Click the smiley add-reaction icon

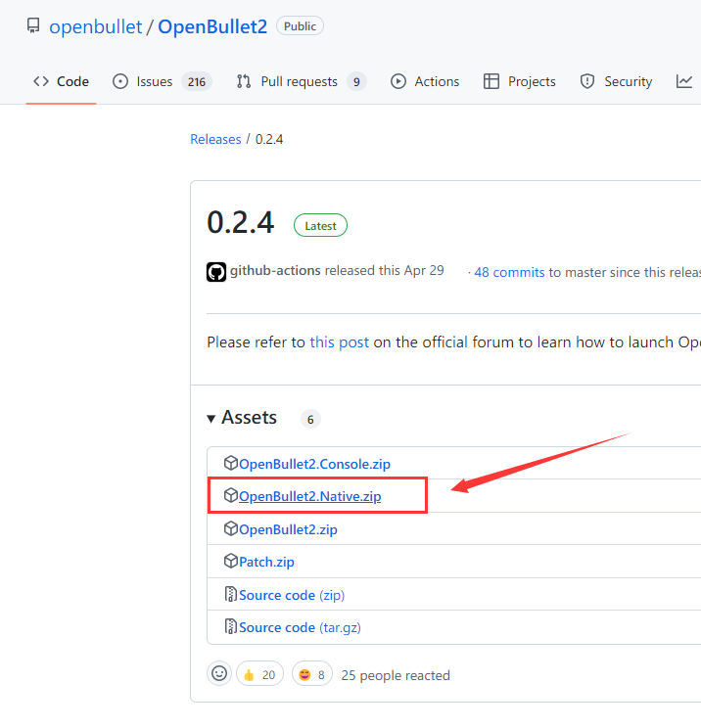point(219,674)
